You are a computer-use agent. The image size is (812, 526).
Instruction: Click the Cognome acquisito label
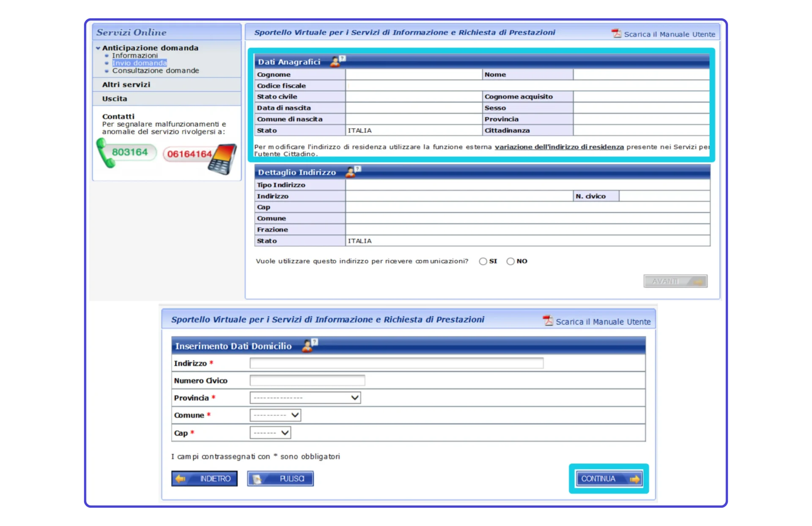click(518, 96)
